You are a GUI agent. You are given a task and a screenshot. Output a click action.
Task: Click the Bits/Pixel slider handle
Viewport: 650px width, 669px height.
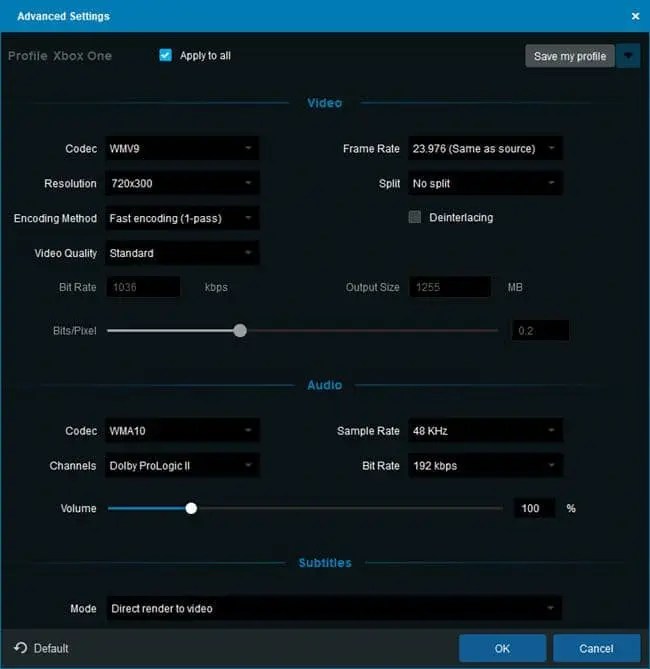240,330
